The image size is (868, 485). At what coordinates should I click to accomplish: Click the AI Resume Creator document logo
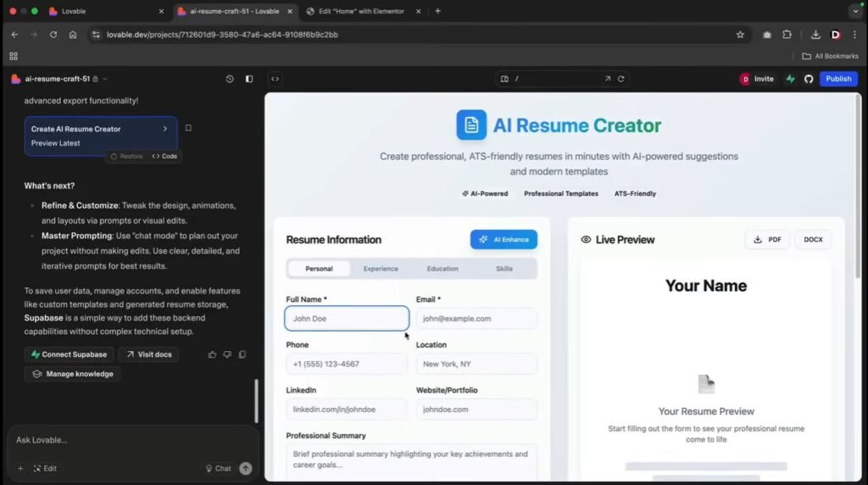pyautogui.click(x=471, y=125)
